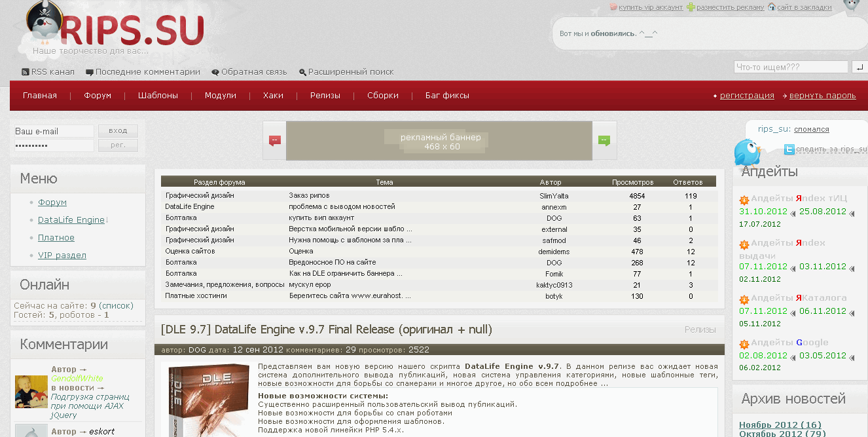Click the следить за rips_su follow link
The height and width of the screenshot is (437, 868).
[831, 149]
